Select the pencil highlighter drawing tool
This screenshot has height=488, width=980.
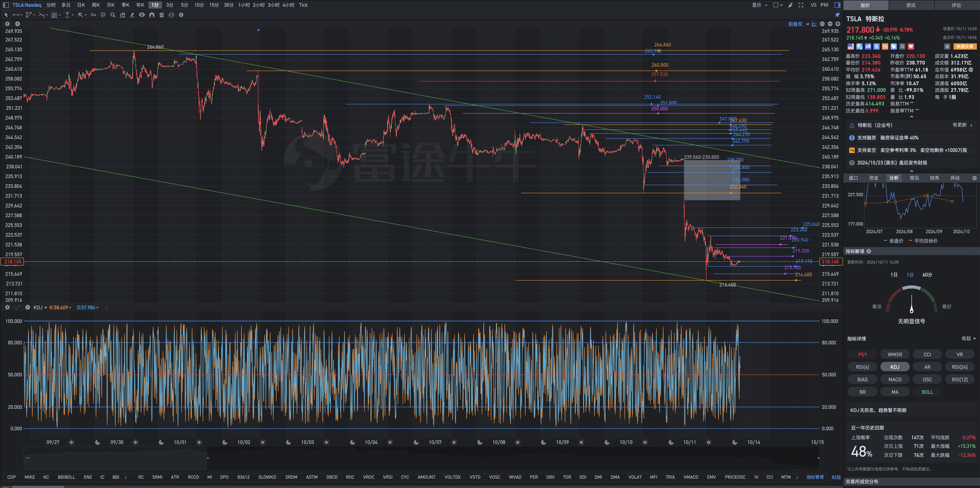[x=132, y=15]
